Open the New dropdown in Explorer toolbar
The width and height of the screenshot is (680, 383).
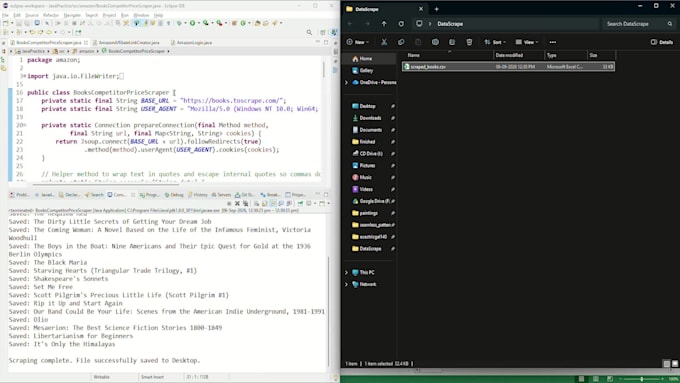pyautogui.click(x=358, y=42)
